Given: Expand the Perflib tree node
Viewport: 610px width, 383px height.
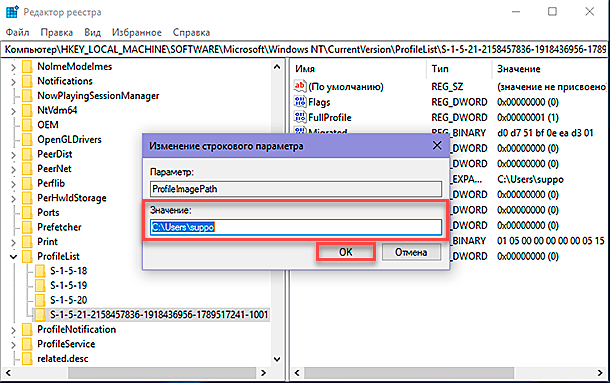Looking at the screenshot, I should click(13, 184).
